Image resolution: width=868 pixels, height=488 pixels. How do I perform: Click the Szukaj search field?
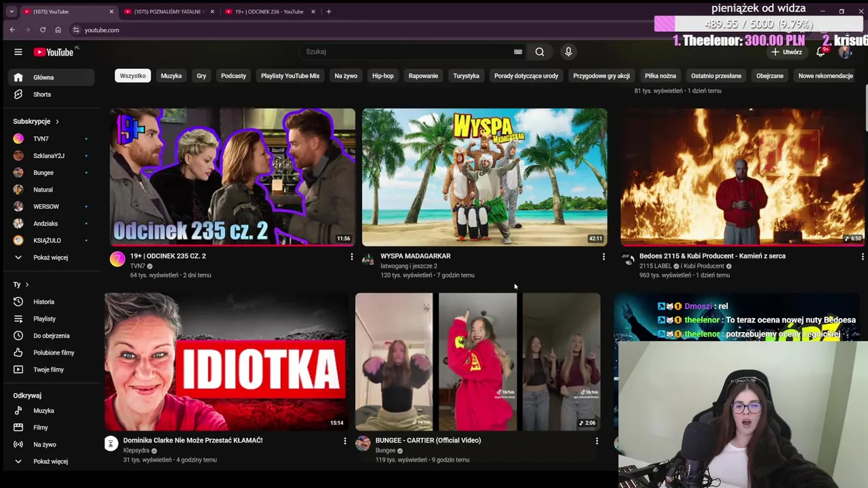(407, 52)
